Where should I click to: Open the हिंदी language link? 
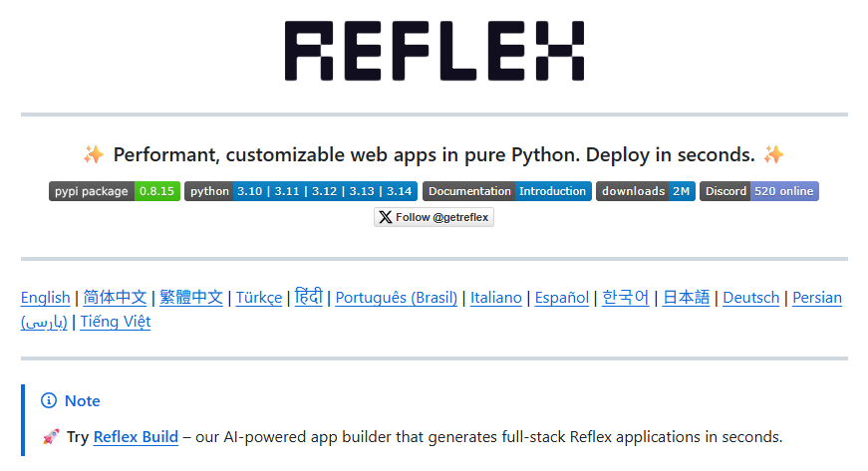coord(308,297)
